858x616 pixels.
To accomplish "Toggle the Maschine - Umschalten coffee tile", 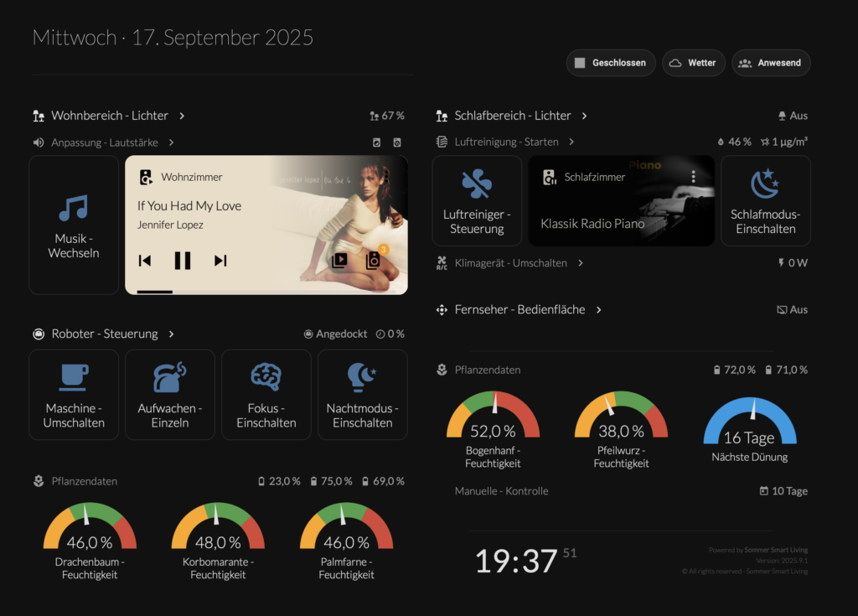I will [74, 395].
